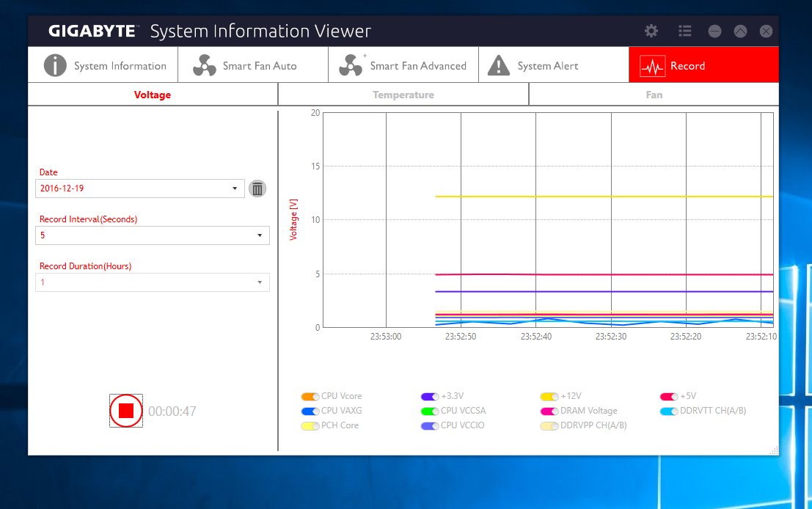Switch to the Temperature tab
The image size is (812, 509).
click(x=403, y=95)
